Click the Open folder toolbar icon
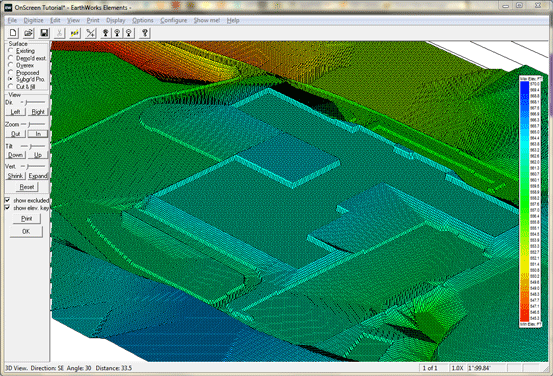 (x=28, y=33)
